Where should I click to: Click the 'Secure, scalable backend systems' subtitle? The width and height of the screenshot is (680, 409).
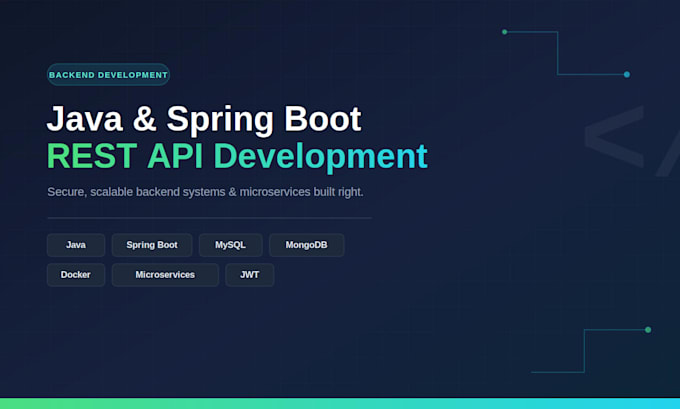click(205, 192)
